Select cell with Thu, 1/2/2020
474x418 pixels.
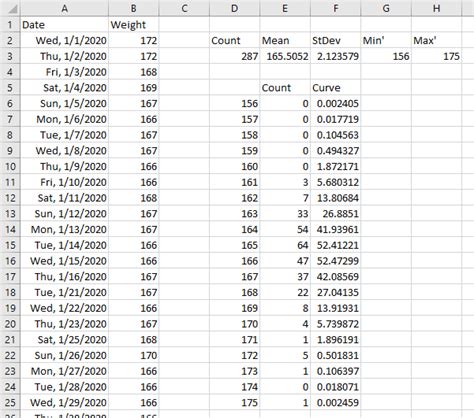(x=64, y=56)
